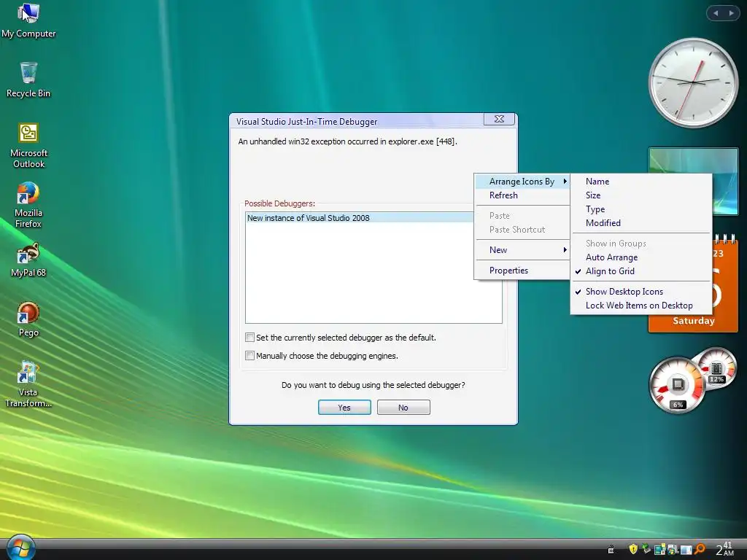Open Properties from the context menu
Screen dimensions: 747x560
(522, 270)
